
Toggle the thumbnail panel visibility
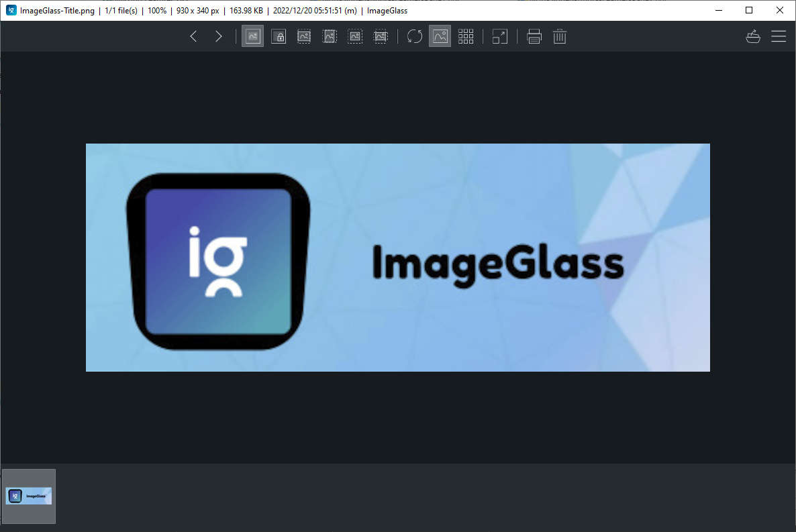440,36
